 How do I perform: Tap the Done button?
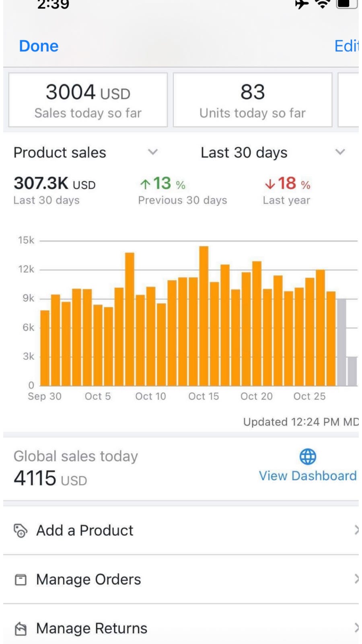(x=39, y=46)
